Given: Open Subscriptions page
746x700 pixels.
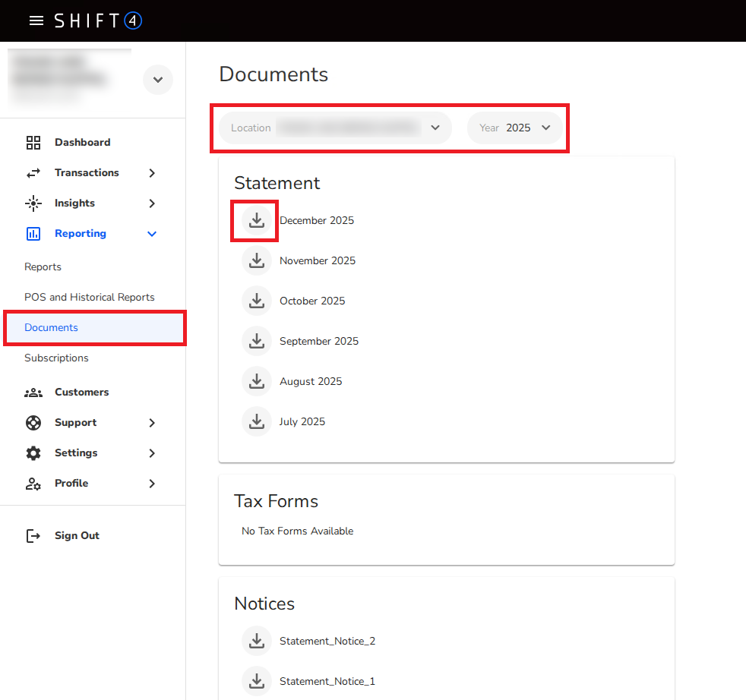Looking at the screenshot, I should coord(56,358).
